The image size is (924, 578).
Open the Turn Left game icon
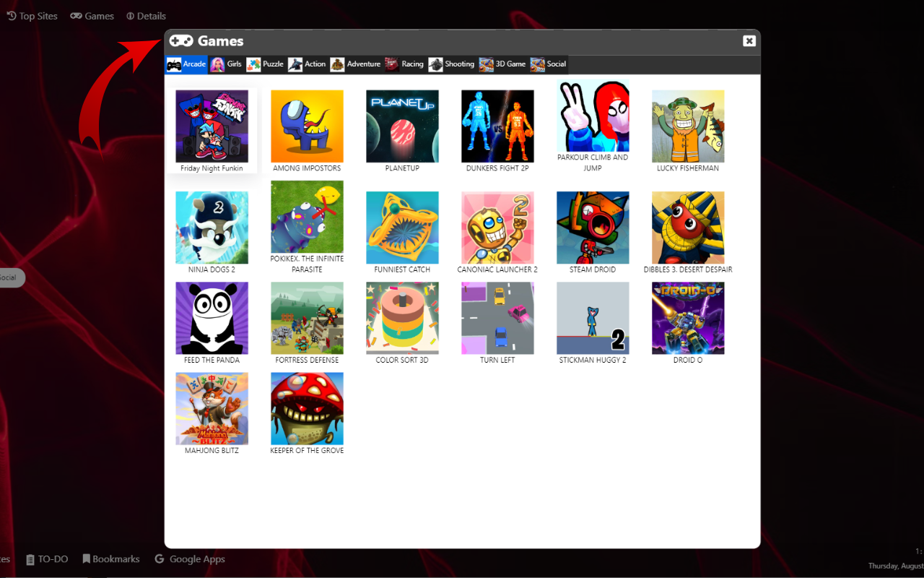497,318
